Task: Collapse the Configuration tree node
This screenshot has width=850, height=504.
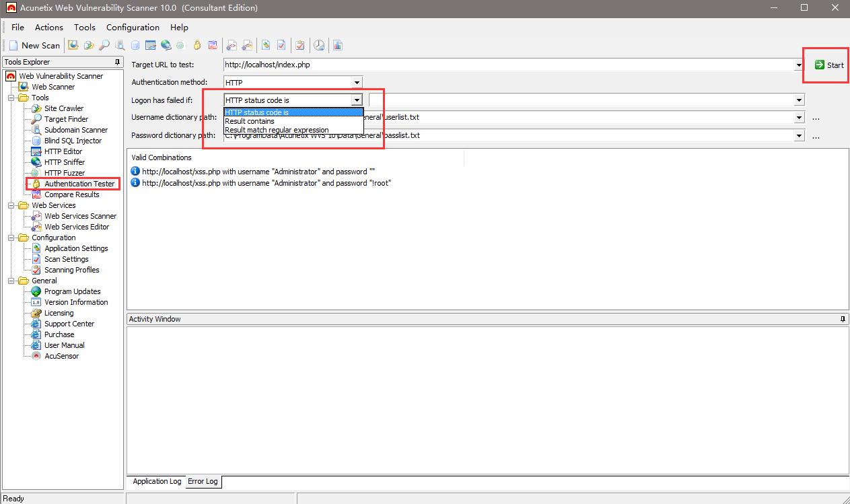Action: 11,238
